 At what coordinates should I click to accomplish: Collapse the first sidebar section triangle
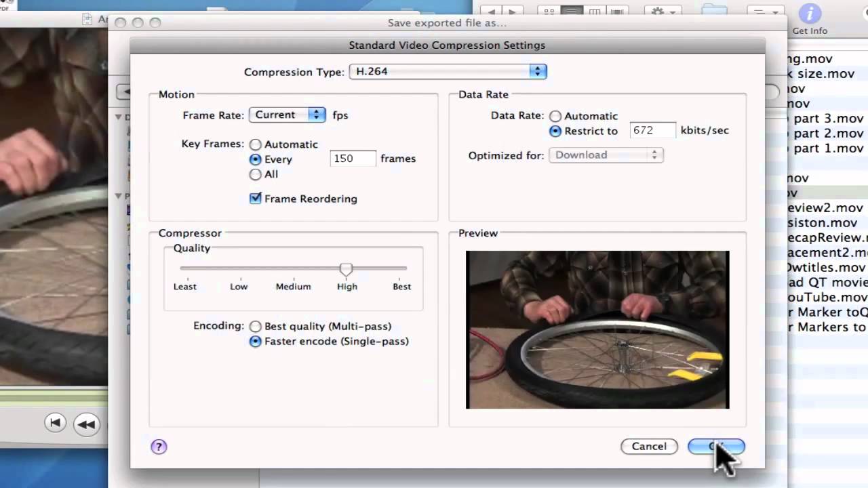tap(119, 118)
